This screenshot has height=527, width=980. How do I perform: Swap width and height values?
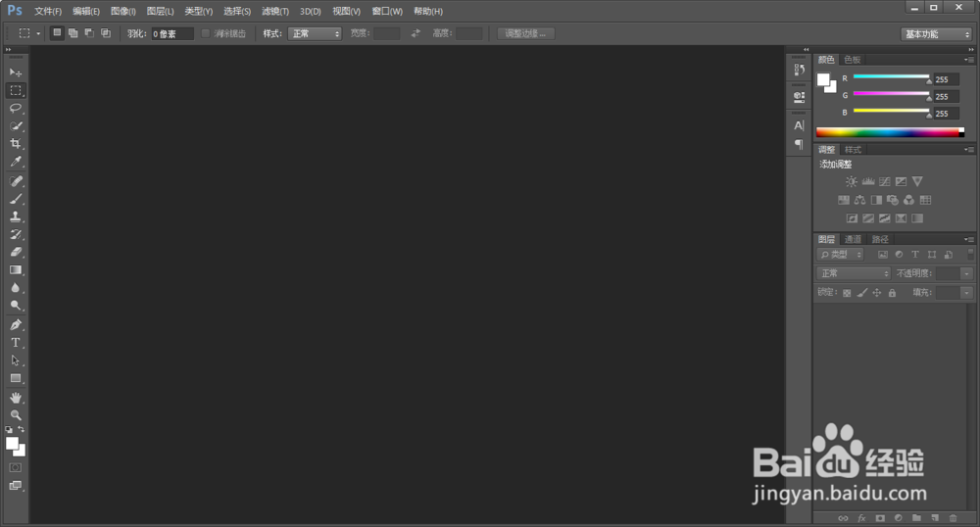416,33
